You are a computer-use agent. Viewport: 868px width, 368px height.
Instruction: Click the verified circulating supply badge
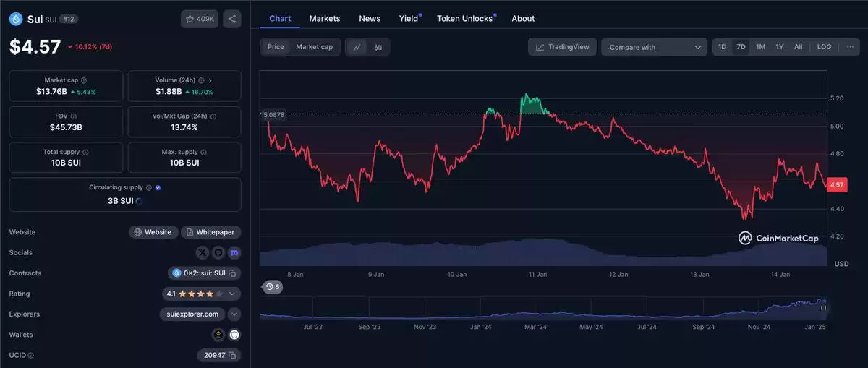[158, 187]
